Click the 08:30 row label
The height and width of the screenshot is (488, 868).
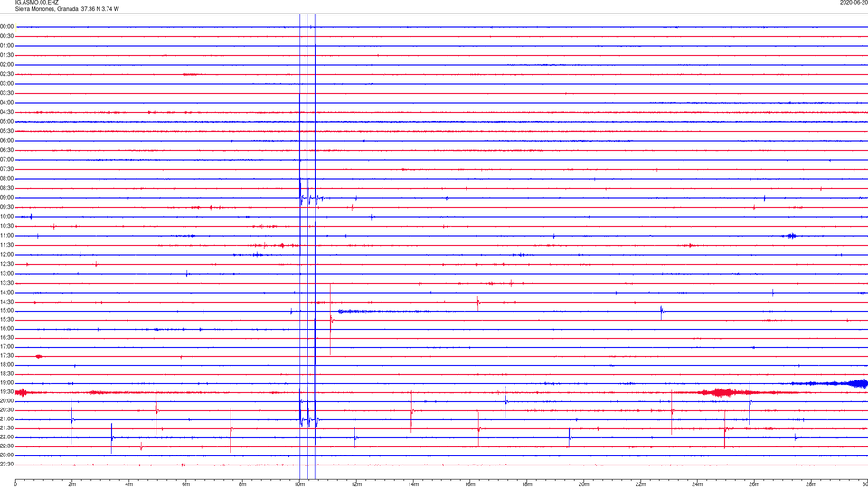tap(7, 188)
